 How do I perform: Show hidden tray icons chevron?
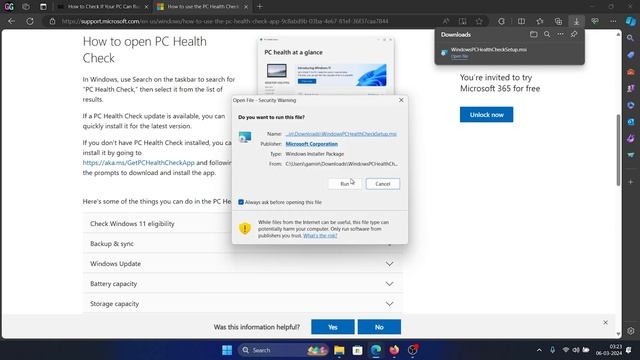(x=539, y=350)
